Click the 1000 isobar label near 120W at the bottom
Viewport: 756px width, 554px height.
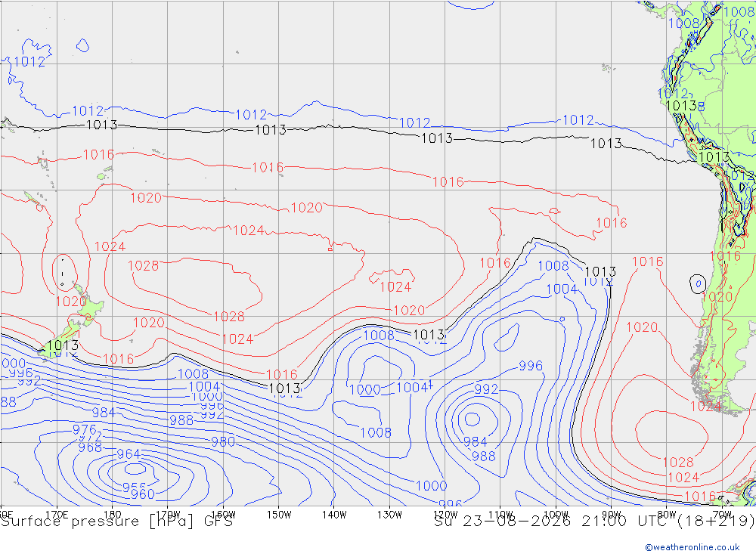432,486
